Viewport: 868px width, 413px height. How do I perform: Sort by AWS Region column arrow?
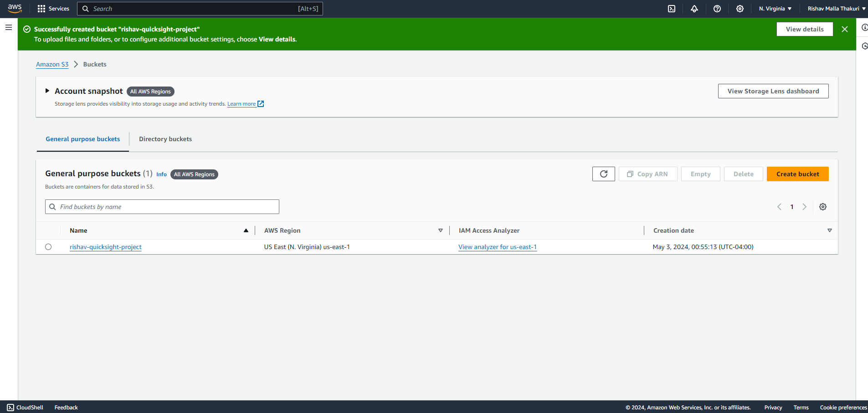click(x=441, y=230)
